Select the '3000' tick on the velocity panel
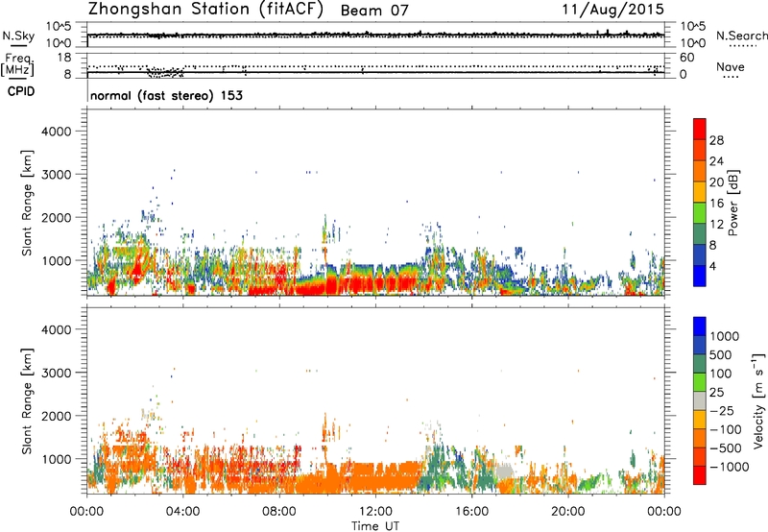Viewport: 768px width, 532px height. pyautogui.click(x=56, y=373)
